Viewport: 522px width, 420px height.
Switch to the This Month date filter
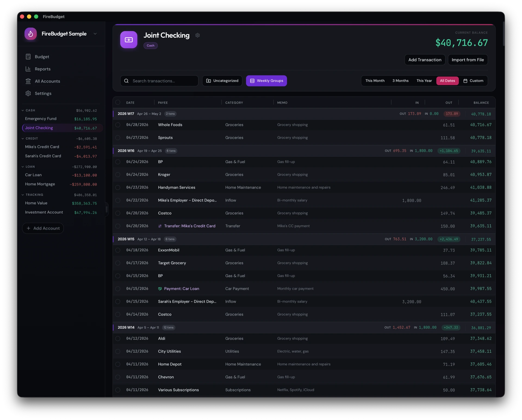coord(375,81)
